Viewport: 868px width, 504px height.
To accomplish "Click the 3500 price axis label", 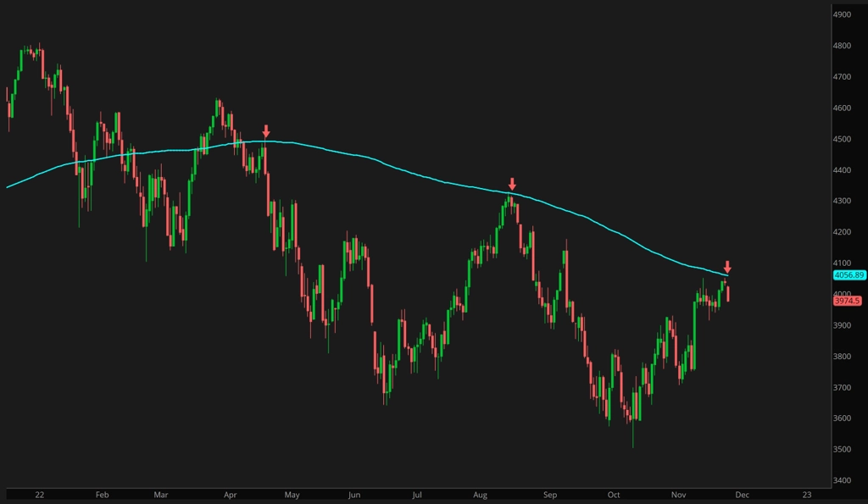I will (842, 449).
